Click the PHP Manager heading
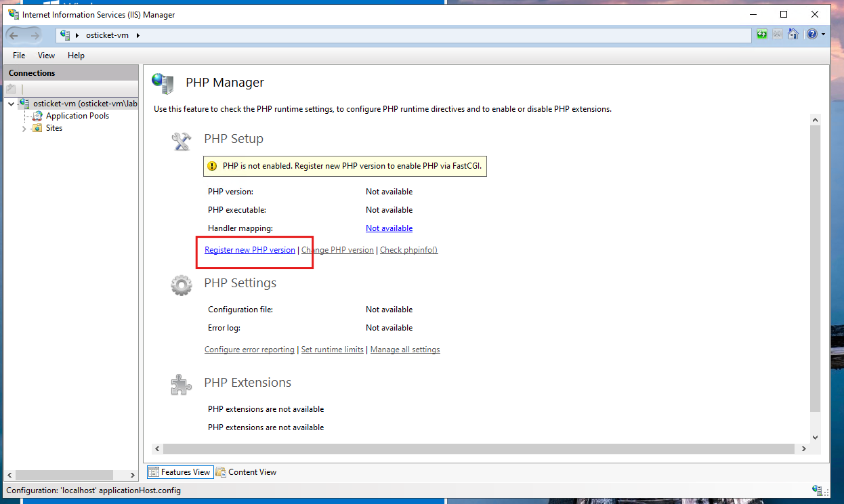This screenshot has height=504, width=844. (225, 83)
